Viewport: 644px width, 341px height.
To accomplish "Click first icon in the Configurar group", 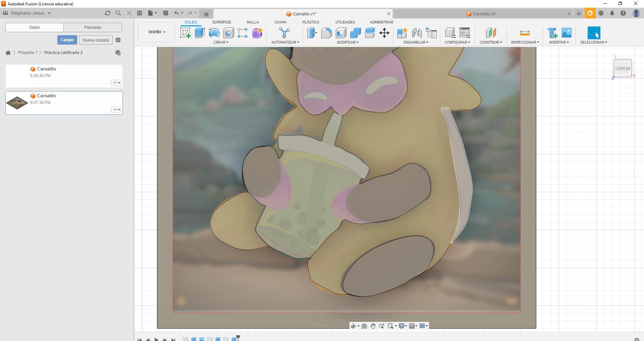I will pyautogui.click(x=450, y=33).
